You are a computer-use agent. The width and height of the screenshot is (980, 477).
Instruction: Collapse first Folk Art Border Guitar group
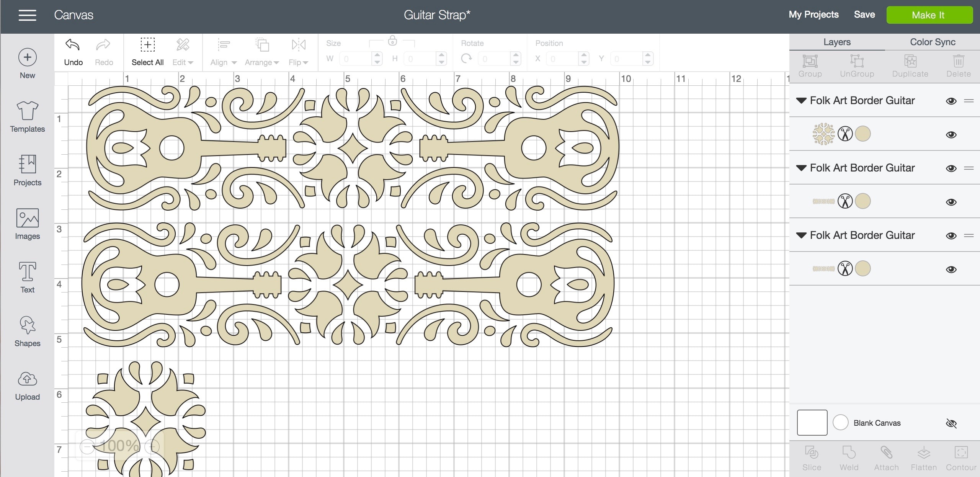(801, 101)
